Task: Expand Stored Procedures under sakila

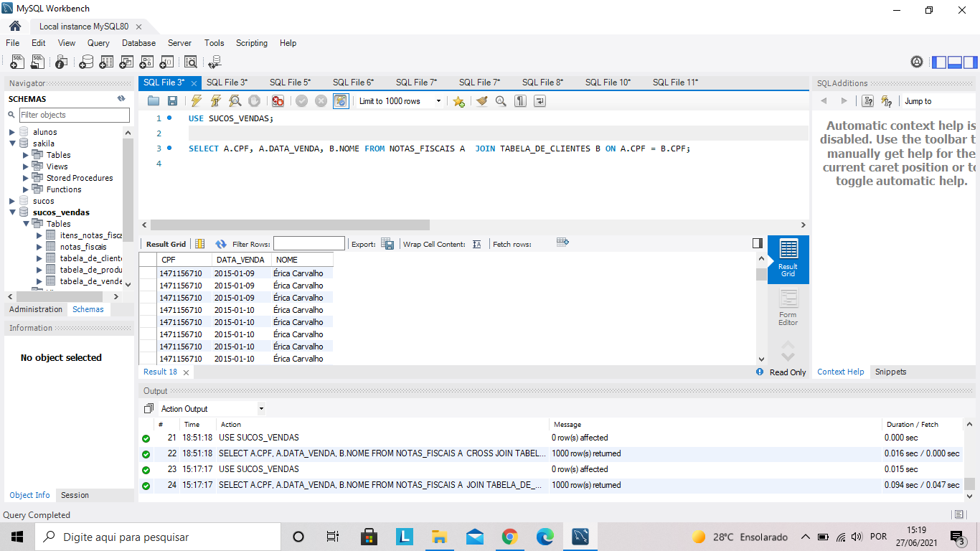Action: coord(26,178)
